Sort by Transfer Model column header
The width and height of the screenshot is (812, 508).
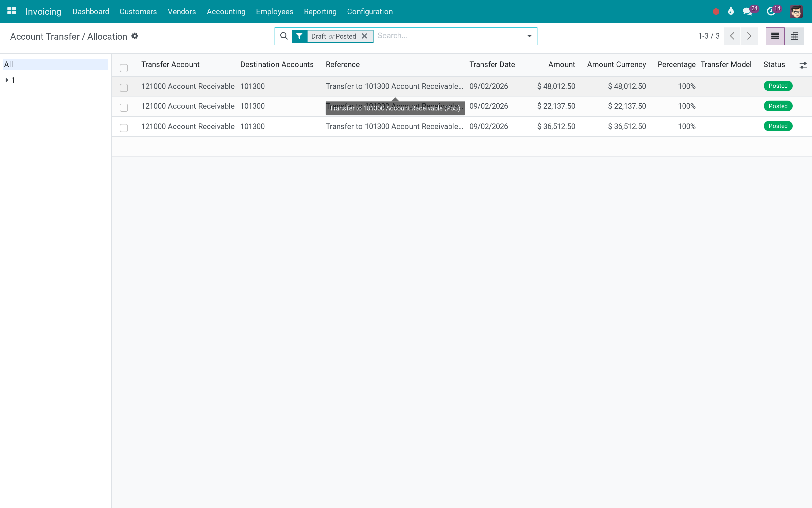pos(726,65)
